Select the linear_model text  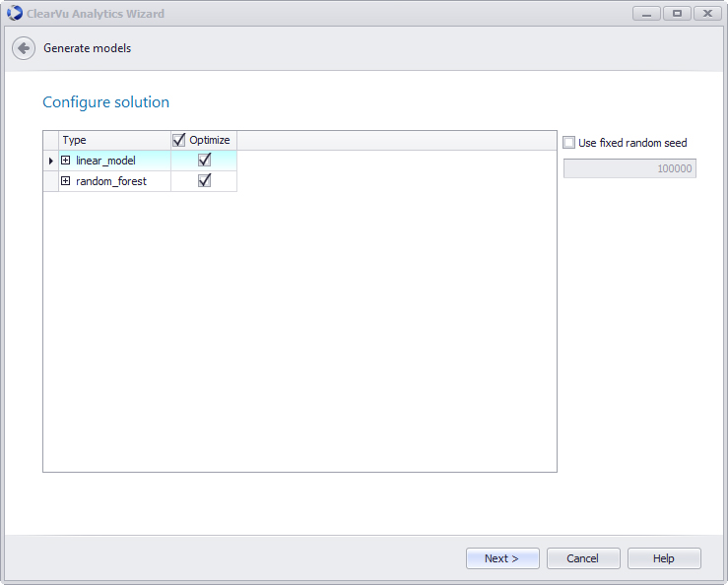click(x=105, y=161)
